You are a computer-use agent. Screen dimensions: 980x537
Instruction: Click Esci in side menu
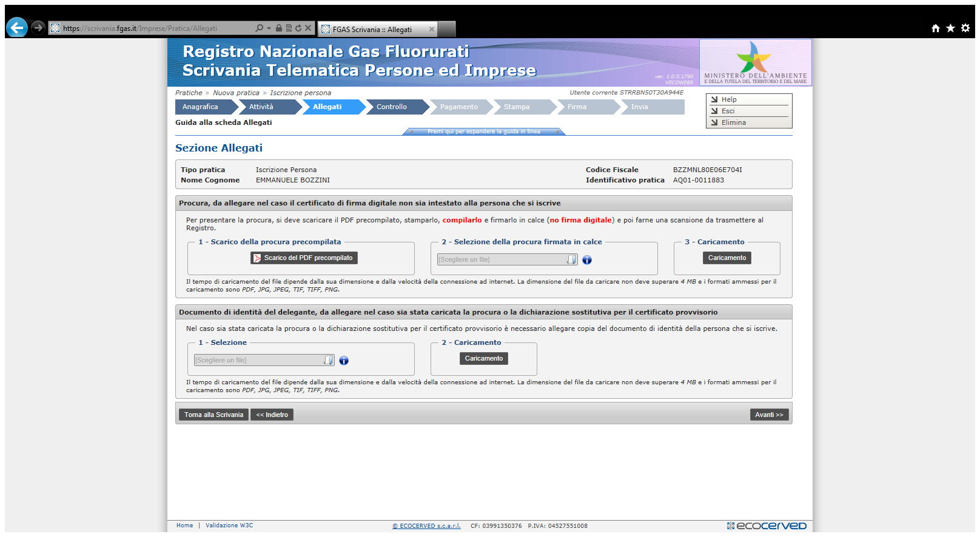click(x=749, y=111)
